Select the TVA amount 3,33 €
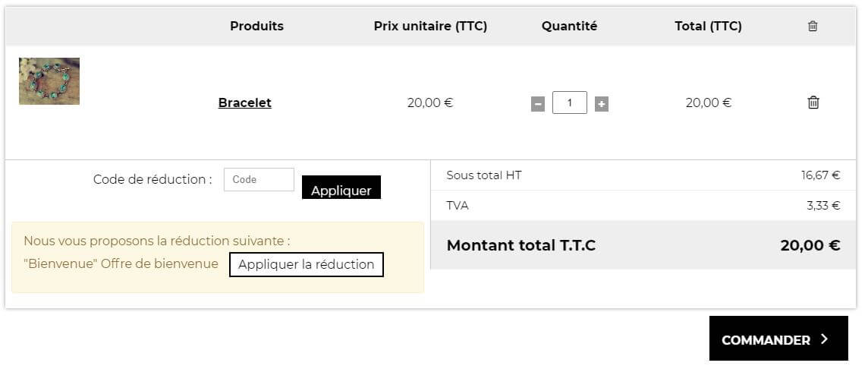Viewport: 868px width, 369px height. (823, 206)
